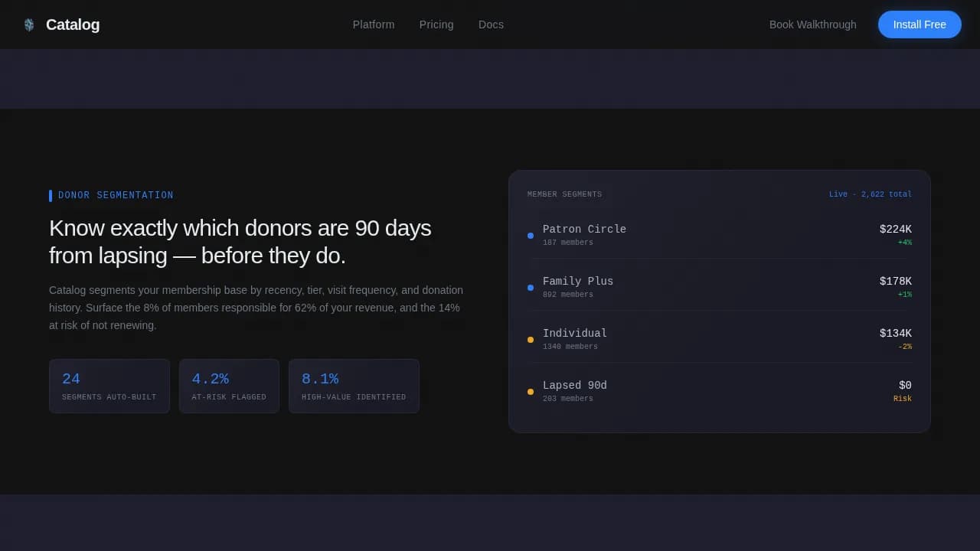Click the paragraph about Catalog segmenting membership
The image size is (980, 551).
click(x=256, y=308)
